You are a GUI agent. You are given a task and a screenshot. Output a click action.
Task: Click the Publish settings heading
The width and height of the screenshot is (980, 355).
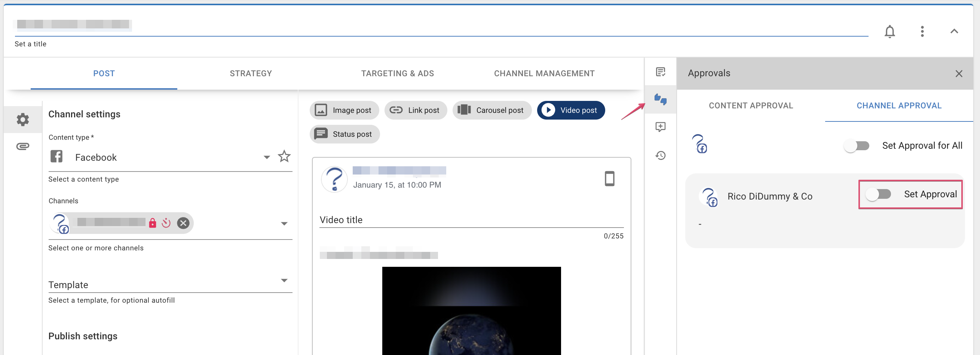tap(83, 336)
